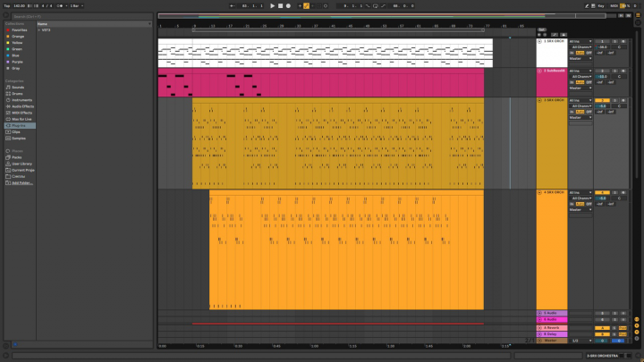The image size is (644, 362).
Task: Expand the VST3 folder in browser
Action: (x=39, y=30)
